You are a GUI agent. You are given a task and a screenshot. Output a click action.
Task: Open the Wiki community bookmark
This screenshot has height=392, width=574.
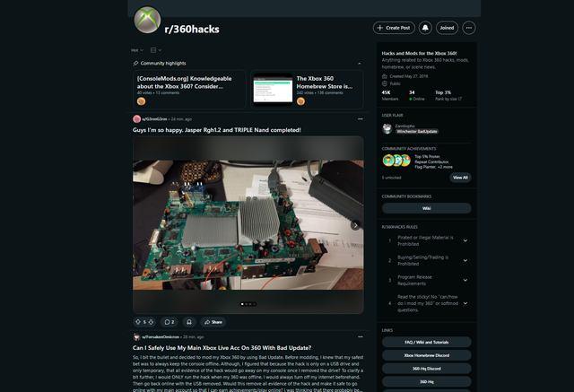pos(427,208)
